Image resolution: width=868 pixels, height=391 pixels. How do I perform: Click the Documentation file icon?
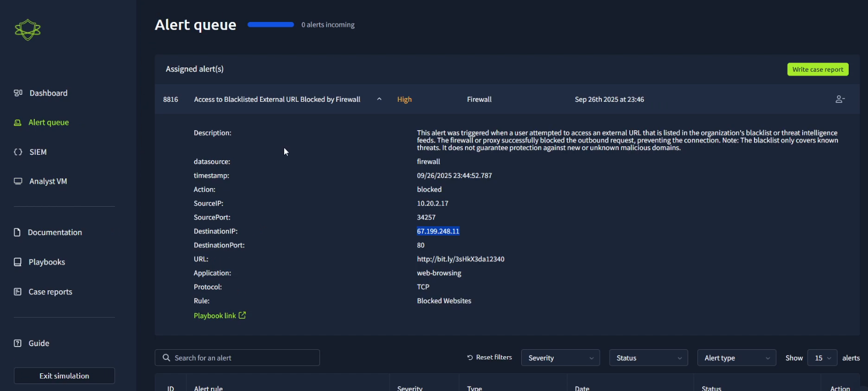coord(17,232)
